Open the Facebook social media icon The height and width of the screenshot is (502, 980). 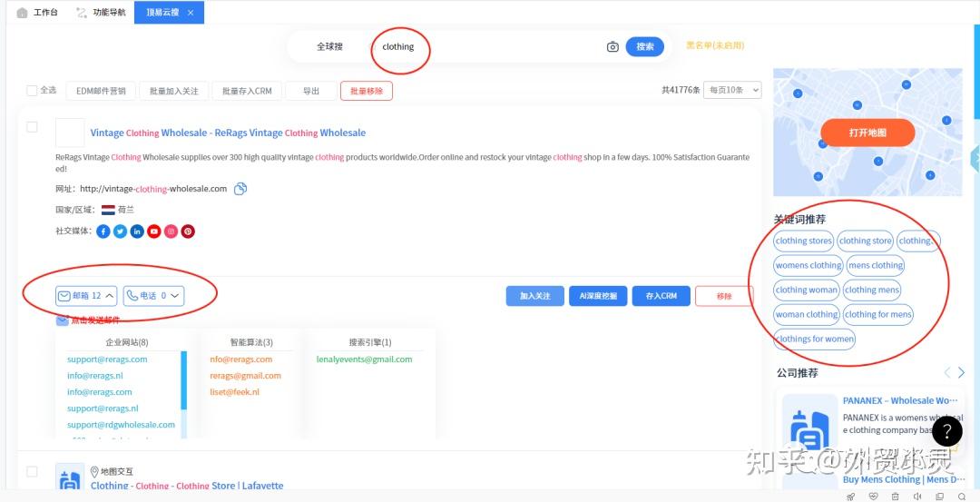(103, 231)
